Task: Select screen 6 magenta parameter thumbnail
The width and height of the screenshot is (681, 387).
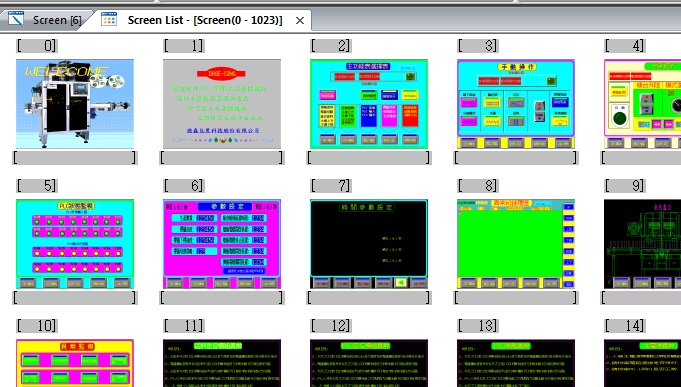Action: tap(222, 244)
